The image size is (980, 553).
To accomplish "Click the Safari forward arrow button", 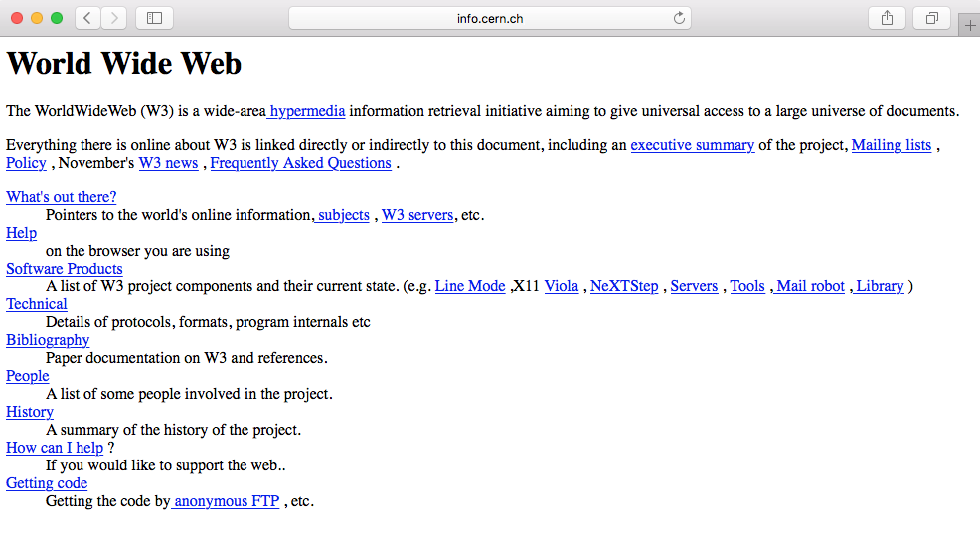I will pyautogui.click(x=113, y=18).
